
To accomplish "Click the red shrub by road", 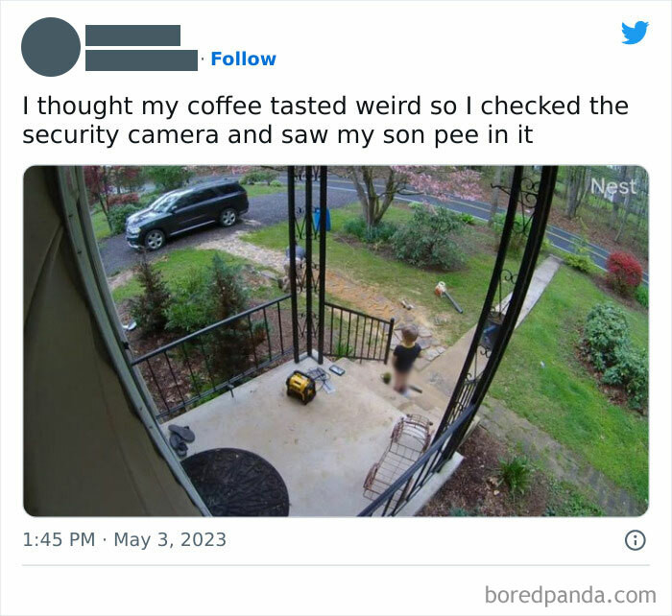I will (624, 272).
